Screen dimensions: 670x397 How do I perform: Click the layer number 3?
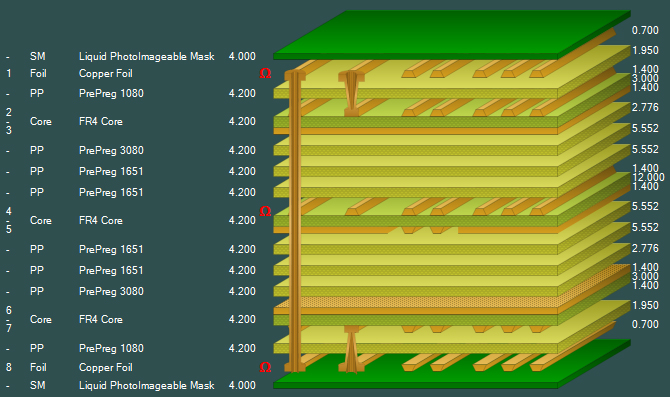point(9,130)
